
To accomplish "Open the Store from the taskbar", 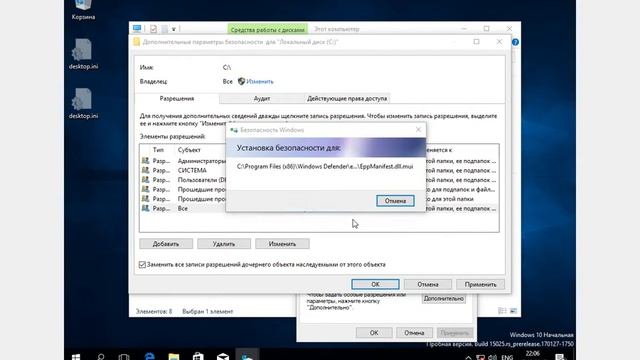I will (x=198, y=357).
